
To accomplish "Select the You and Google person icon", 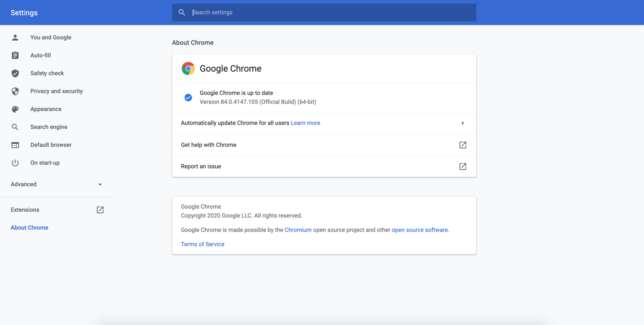I will pos(15,37).
